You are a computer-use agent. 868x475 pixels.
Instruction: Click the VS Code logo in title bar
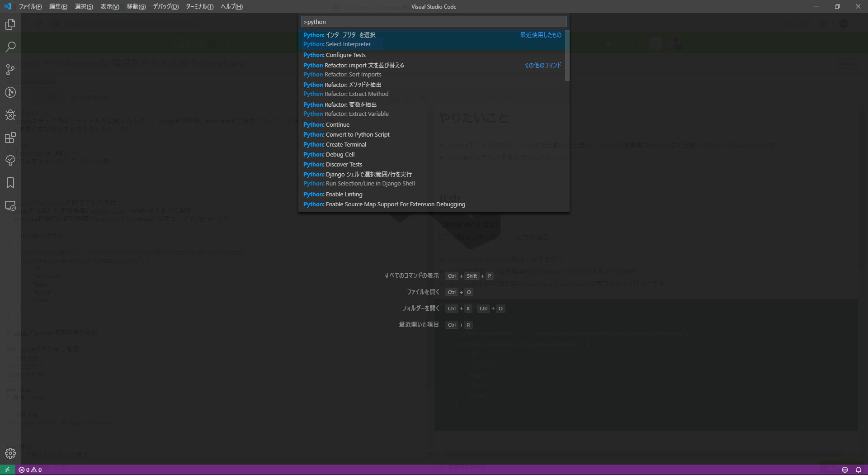(7, 6)
